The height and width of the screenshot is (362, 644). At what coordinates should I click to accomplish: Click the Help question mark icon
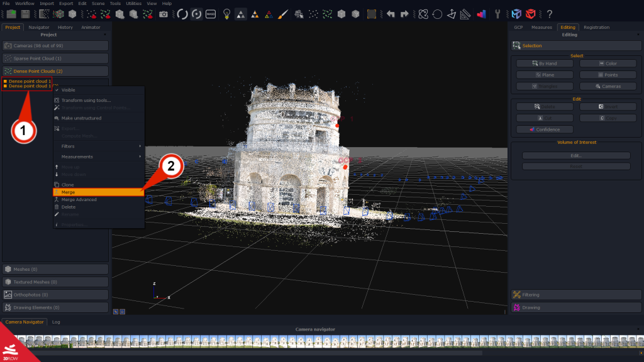(550, 13)
